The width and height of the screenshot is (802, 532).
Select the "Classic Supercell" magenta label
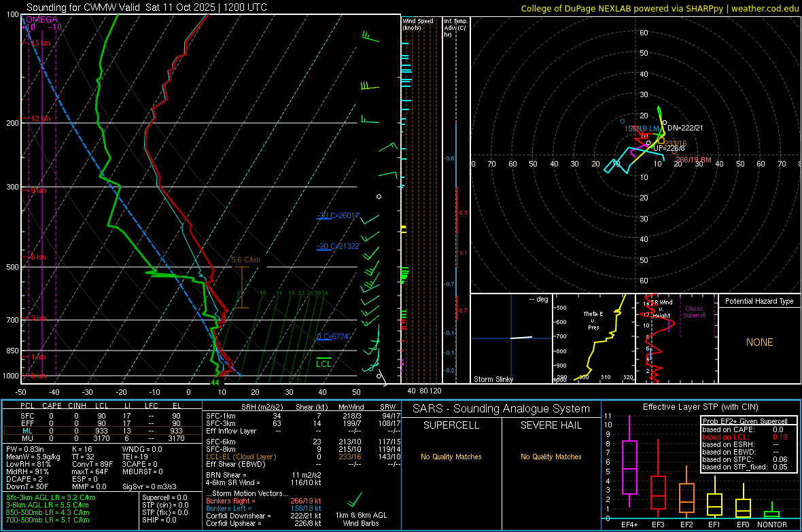coord(694,312)
